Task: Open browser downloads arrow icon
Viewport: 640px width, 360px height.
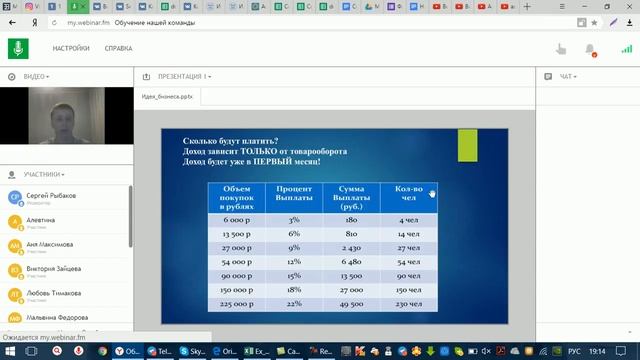Action: point(630,23)
